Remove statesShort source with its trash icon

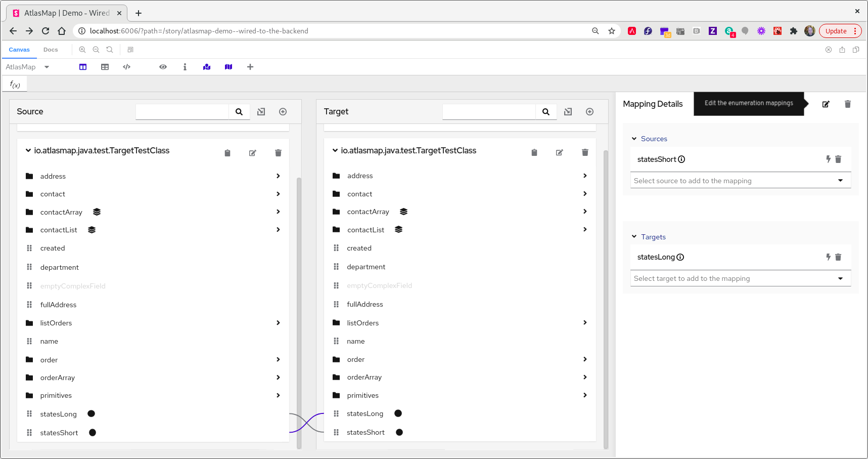coord(839,159)
